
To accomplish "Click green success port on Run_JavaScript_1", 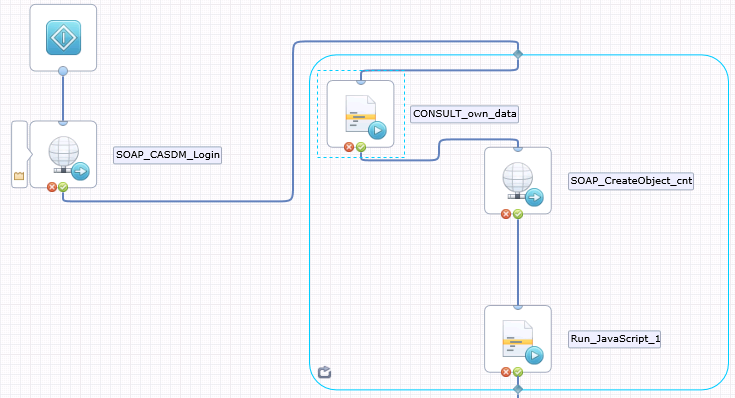I will point(518,372).
